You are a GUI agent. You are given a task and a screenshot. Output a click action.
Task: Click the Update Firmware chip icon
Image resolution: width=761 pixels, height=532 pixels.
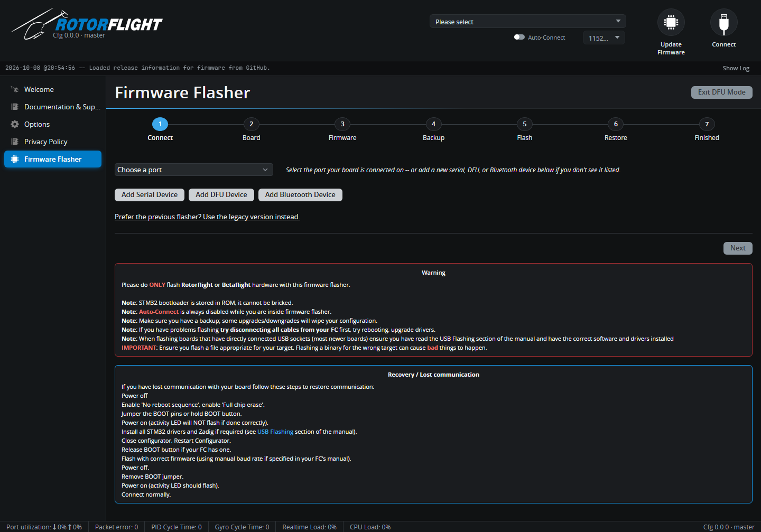(671, 22)
